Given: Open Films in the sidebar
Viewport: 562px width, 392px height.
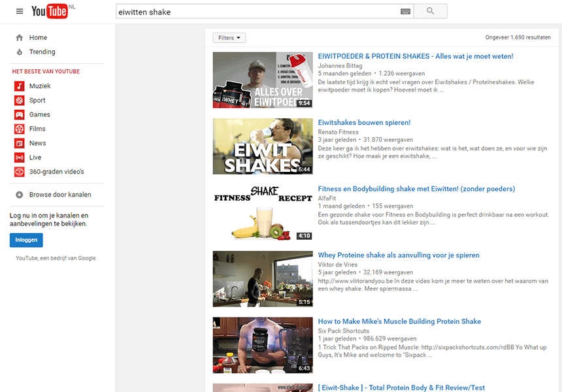Looking at the screenshot, I should (37, 129).
